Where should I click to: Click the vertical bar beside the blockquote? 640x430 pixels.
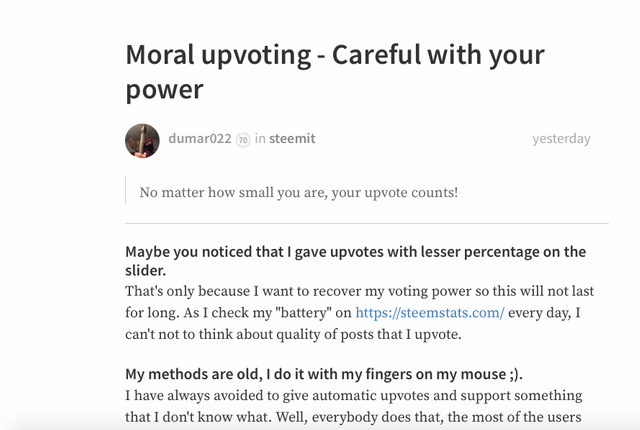click(127, 191)
